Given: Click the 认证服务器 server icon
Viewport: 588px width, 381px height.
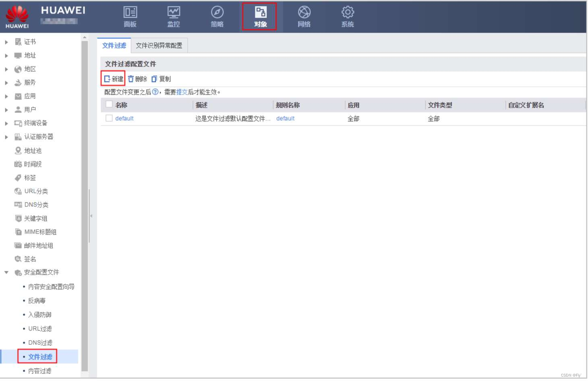Looking at the screenshot, I should point(18,137).
